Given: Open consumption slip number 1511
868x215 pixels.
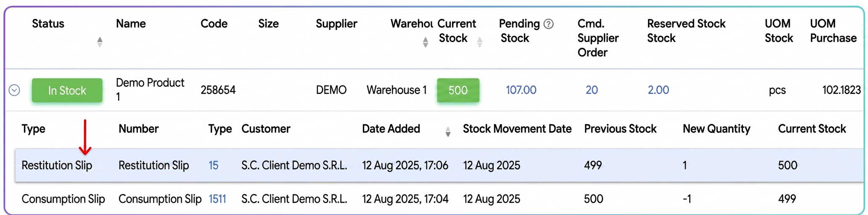Looking at the screenshot, I should (x=217, y=199).
